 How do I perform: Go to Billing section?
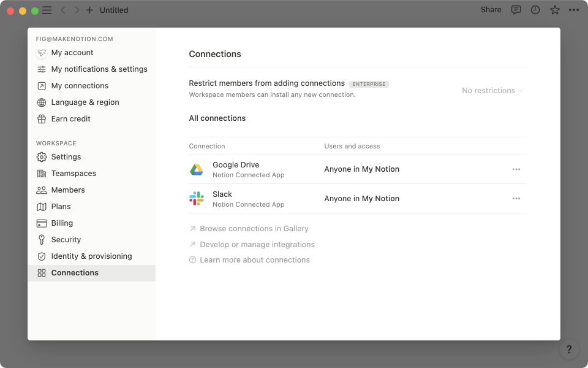(x=62, y=223)
